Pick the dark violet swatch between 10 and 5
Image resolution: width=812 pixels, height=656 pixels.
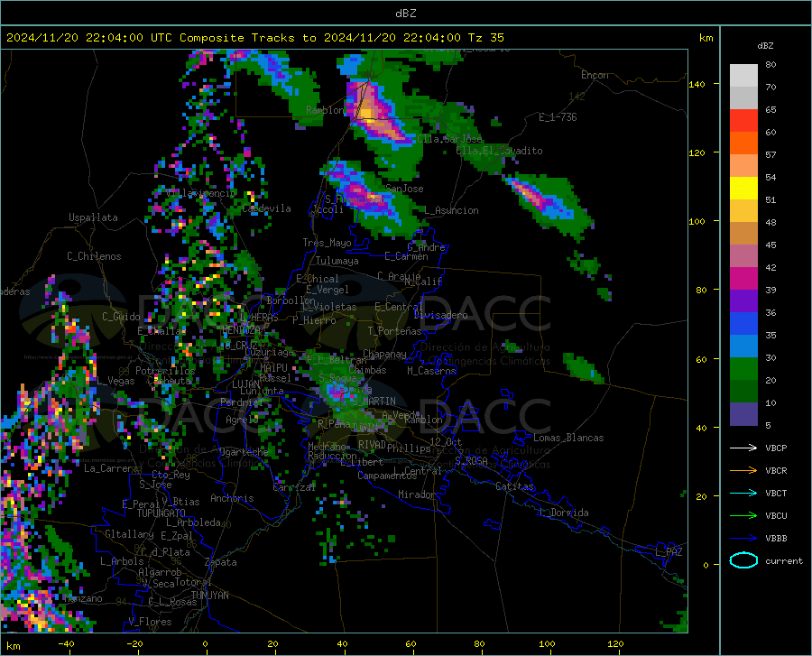pos(743,414)
